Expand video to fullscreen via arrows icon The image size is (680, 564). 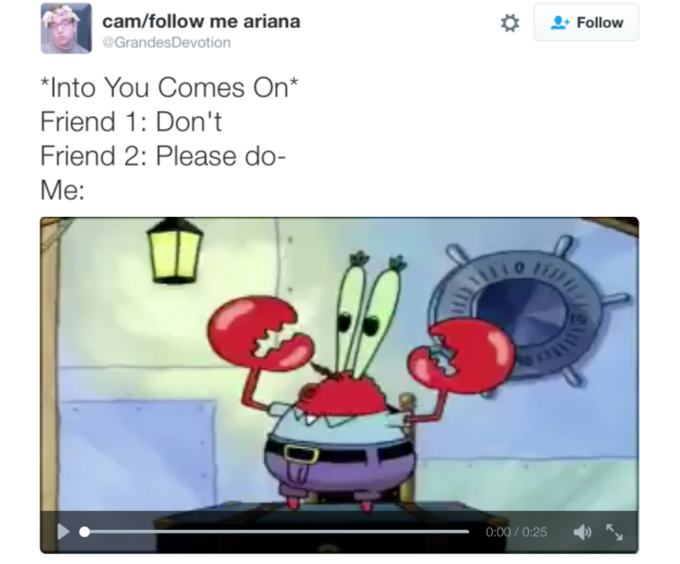click(x=615, y=531)
